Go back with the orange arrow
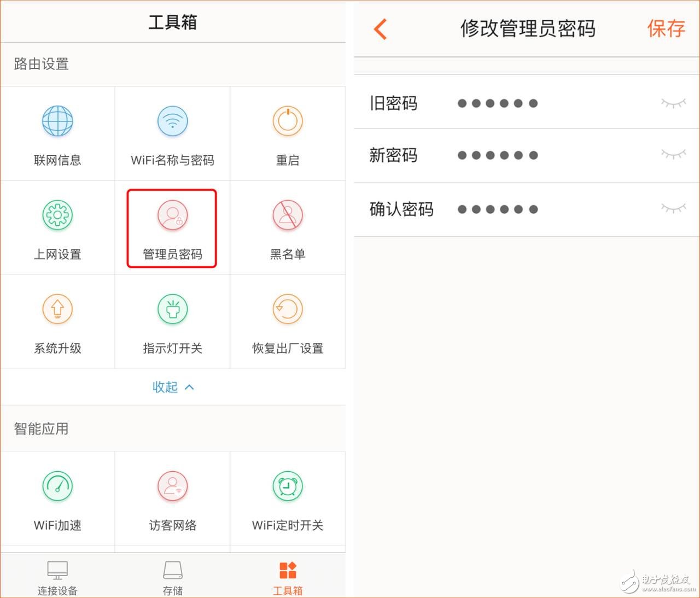The height and width of the screenshot is (598, 700). 380,29
